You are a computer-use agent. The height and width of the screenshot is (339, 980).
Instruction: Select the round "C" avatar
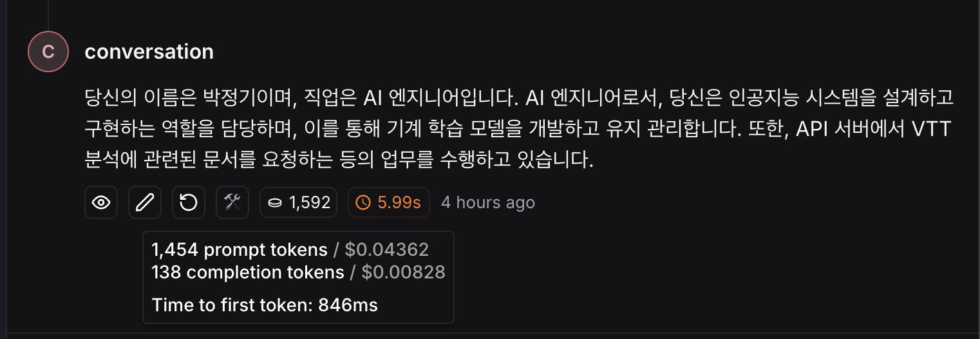point(48,51)
